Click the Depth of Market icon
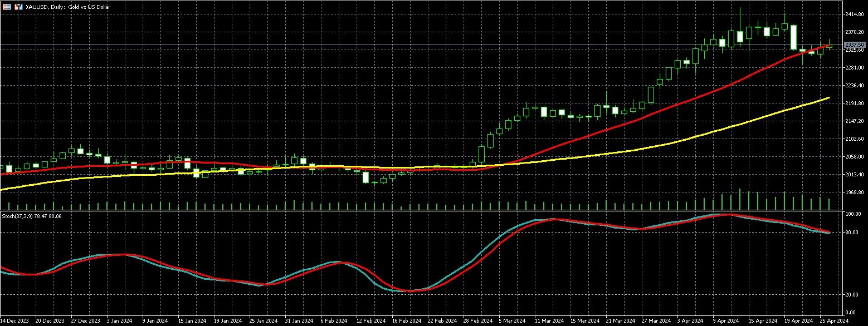The image size is (868, 326). 18,7
